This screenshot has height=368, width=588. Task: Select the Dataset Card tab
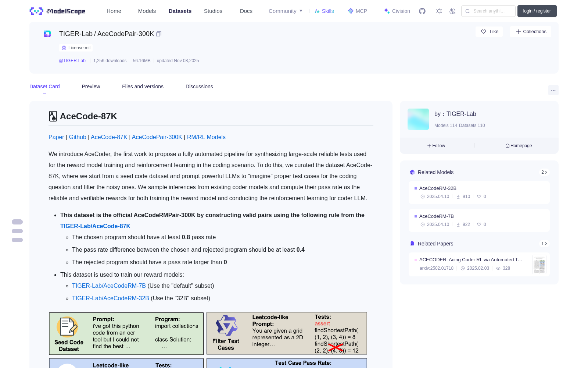coord(44,86)
